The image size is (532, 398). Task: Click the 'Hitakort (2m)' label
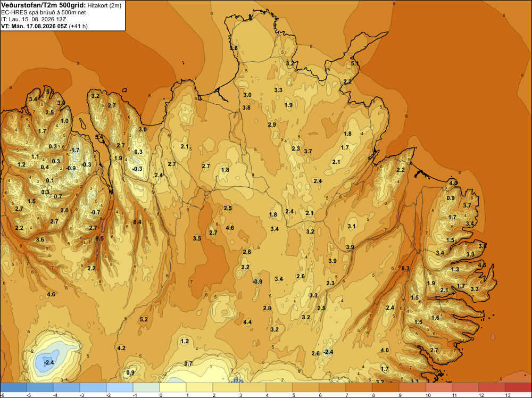[x=104, y=5]
